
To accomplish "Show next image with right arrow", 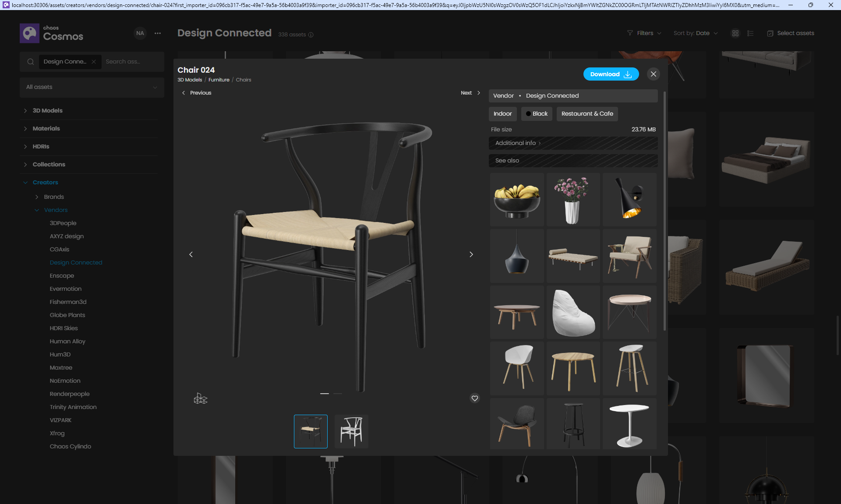I will [471, 254].
